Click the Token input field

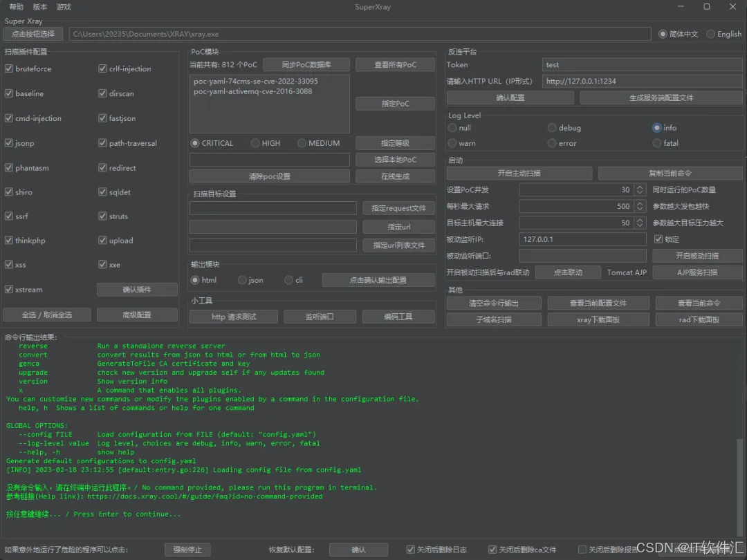tap(642, 65)
